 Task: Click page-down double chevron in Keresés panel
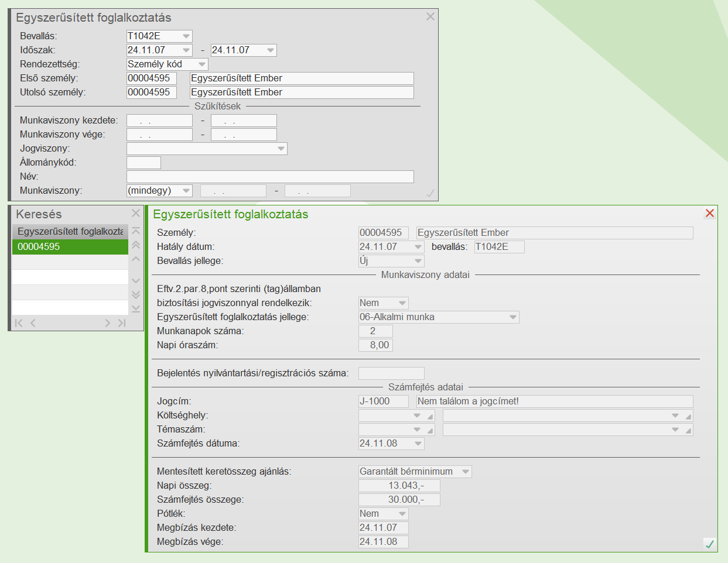136,294
